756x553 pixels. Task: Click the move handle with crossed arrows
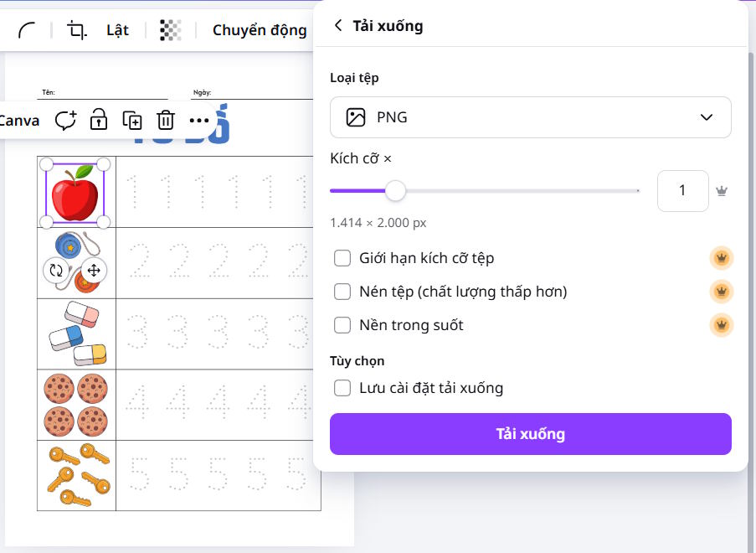click(x=94, y=271)
